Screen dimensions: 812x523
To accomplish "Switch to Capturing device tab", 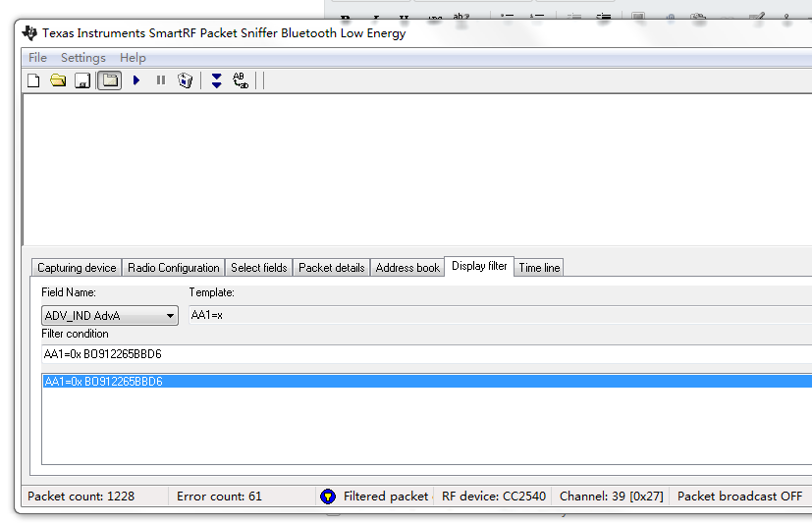I will pos(77,268).
